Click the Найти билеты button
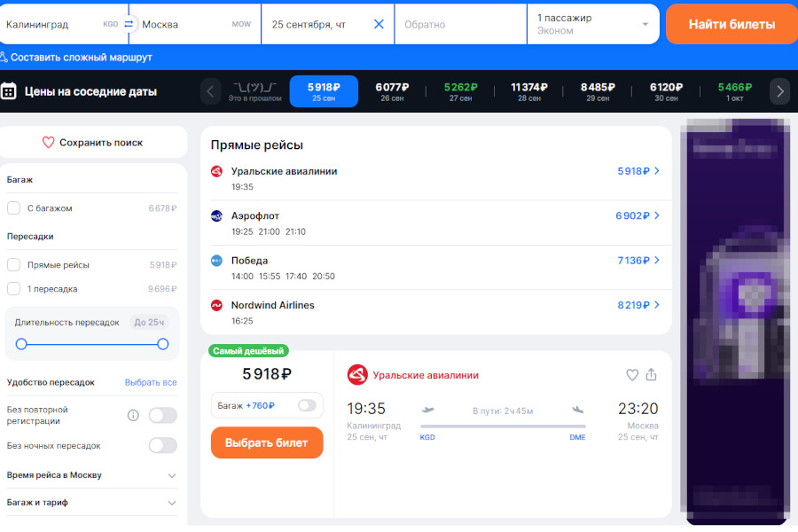 731,24
